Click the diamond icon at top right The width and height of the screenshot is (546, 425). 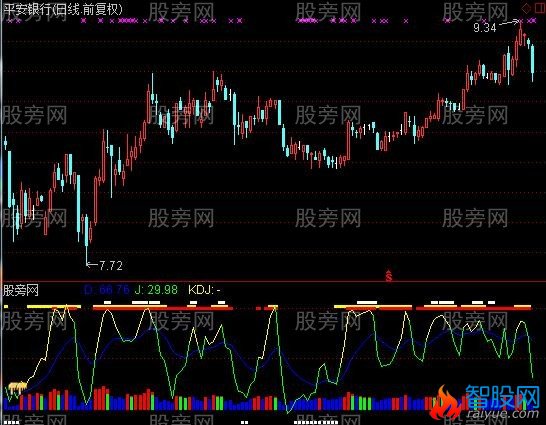pos(526,8)
